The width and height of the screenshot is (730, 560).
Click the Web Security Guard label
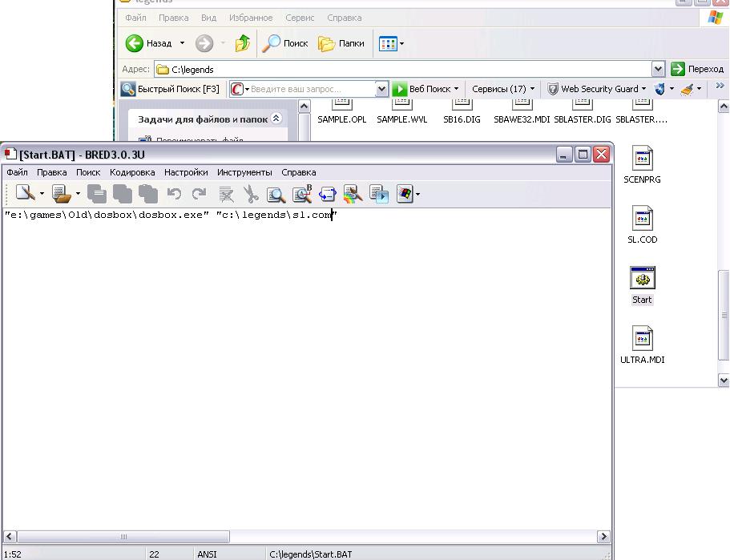[x=599, y=89]
